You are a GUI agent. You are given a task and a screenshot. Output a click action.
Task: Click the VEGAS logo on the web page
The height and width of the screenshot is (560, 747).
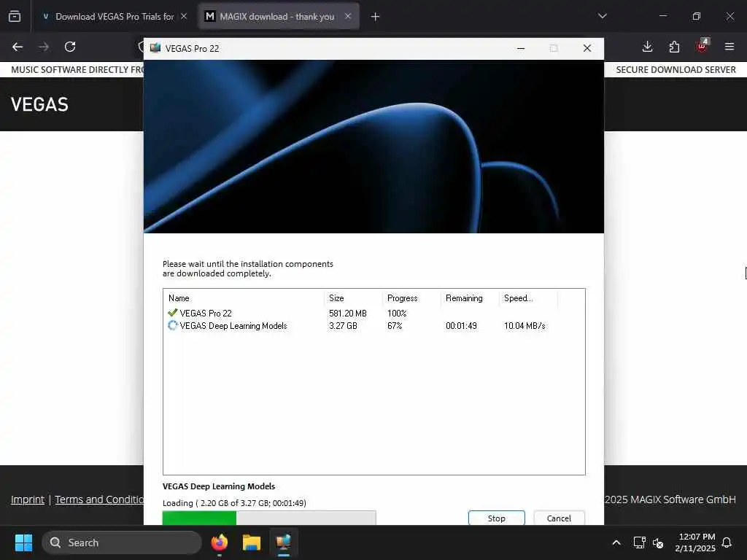(x=39, y=104)
